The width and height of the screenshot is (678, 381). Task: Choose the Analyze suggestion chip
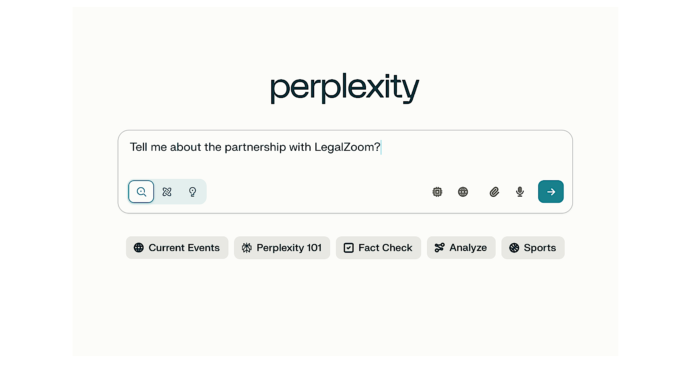pos(461,248)
